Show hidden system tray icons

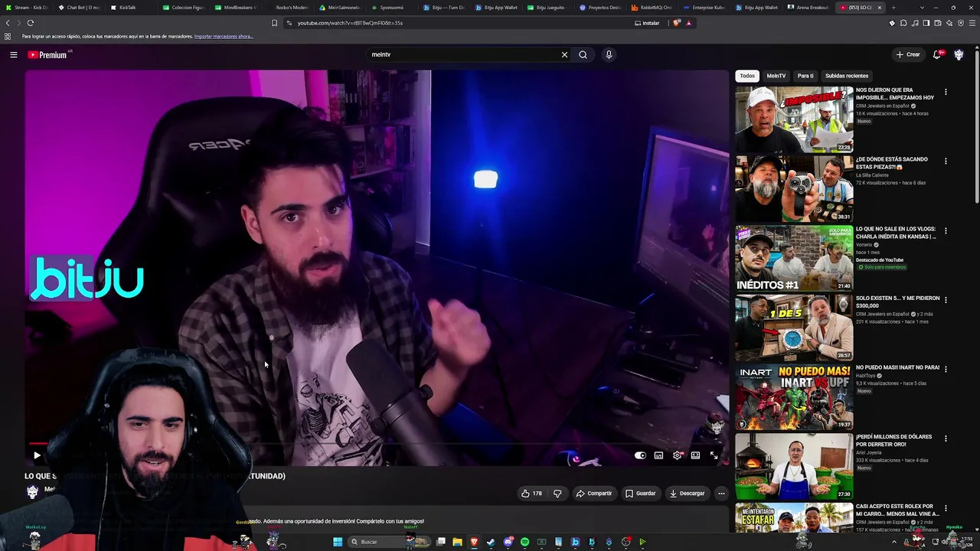click(893, 542)
